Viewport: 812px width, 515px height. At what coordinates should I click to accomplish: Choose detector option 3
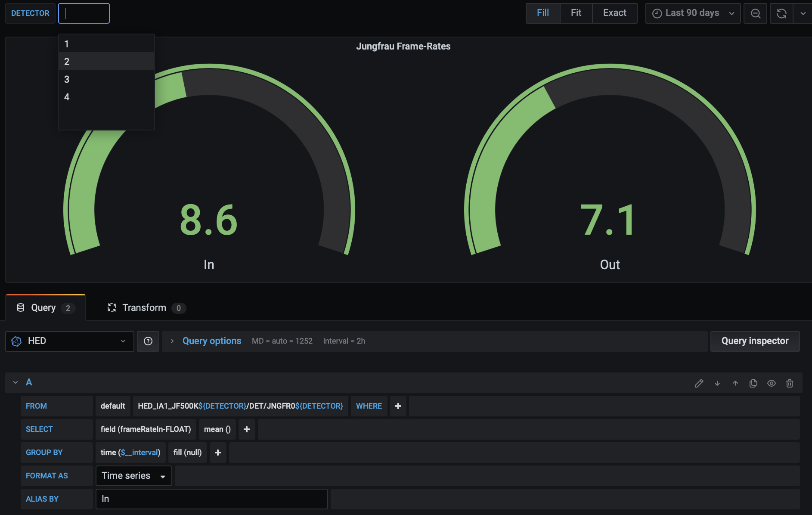coord(106,79)
